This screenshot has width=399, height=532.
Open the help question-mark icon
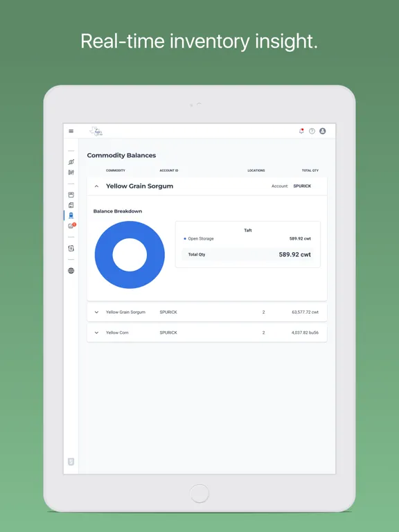tap(312, 131)
